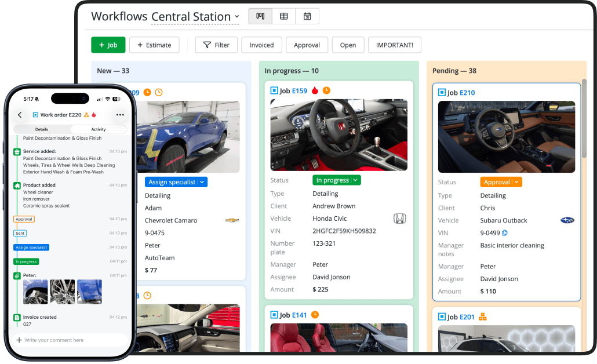Open the Assign specialist status dropdown
Screen dimensions: 597x364
pyautogui.click(x=176, y=182)
